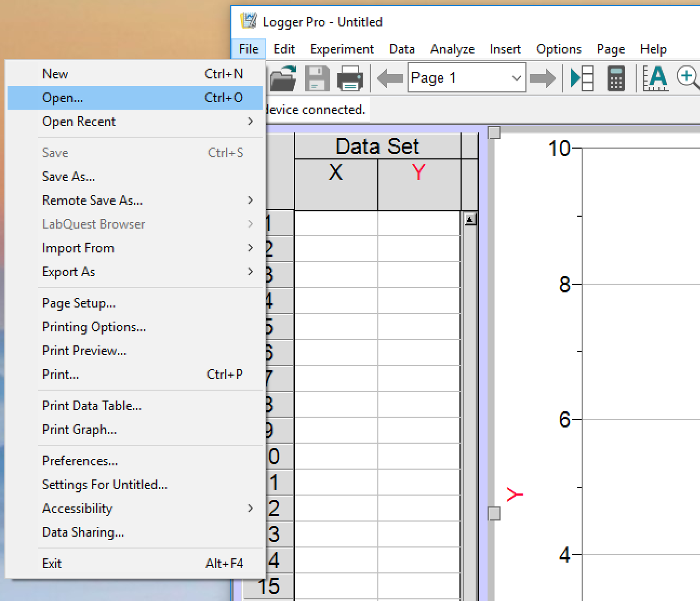Select Exit in the File menu
Screen dimensions: 700x601
click(x=135, y=564)
